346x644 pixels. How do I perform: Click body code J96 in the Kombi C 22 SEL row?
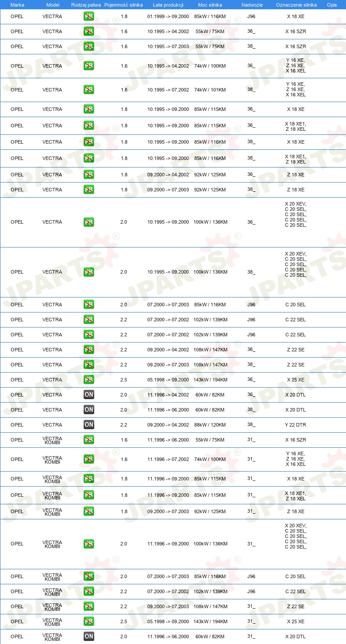tap(251, 591)
